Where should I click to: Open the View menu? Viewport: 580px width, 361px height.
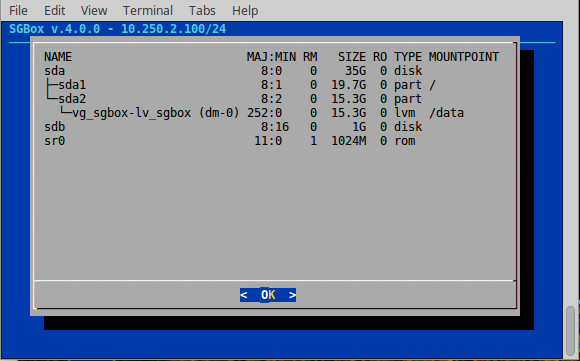[94, 10]
